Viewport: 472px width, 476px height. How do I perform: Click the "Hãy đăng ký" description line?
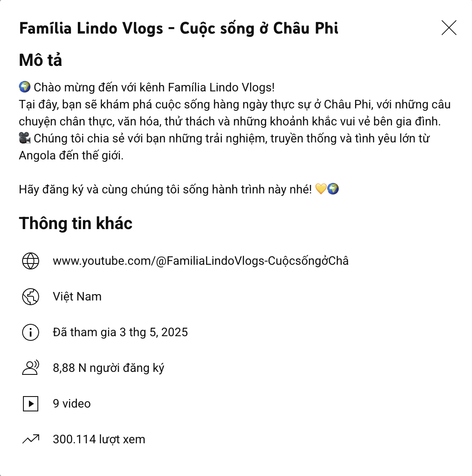point(165,190)
